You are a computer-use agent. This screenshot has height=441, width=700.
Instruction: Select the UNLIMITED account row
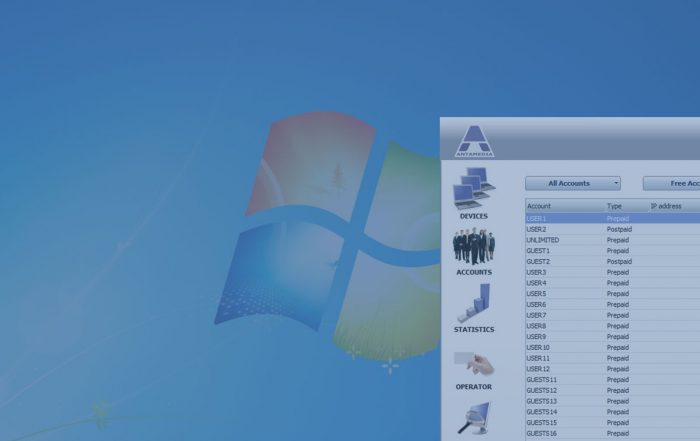point(612,240)
